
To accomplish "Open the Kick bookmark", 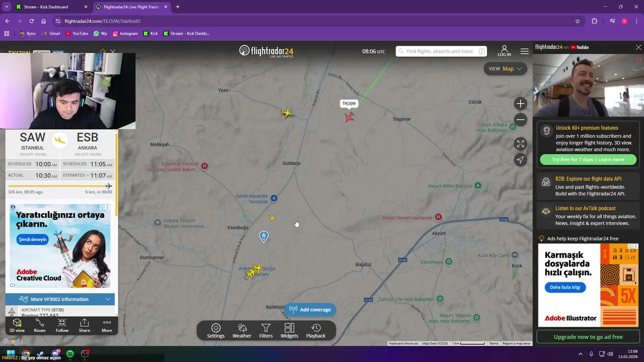I will (151, 34).
